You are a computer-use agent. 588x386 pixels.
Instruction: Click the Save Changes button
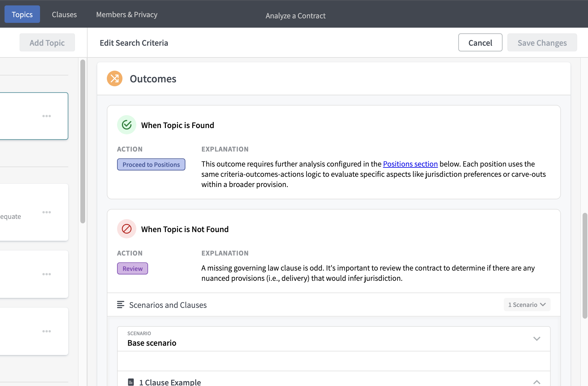(542, 42)
